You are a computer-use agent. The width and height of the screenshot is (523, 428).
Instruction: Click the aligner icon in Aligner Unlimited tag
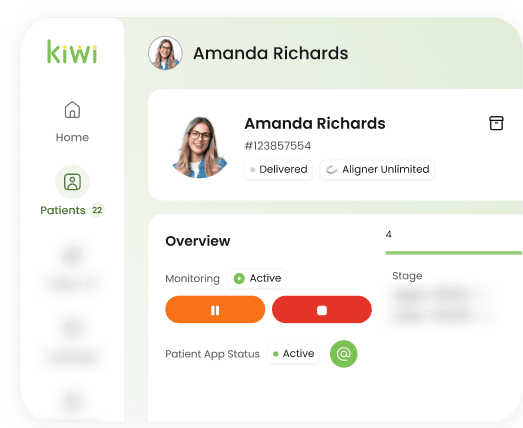click(332, 169)
